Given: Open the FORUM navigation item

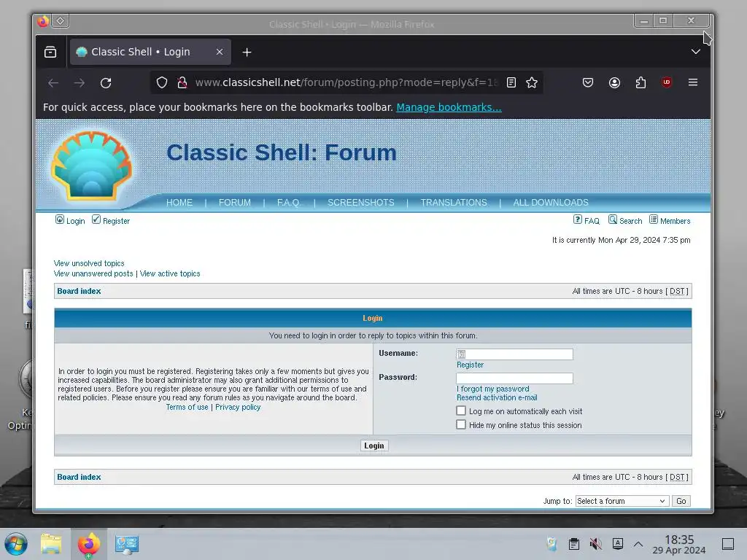Looking at the screenshot, I should [235, 203].
